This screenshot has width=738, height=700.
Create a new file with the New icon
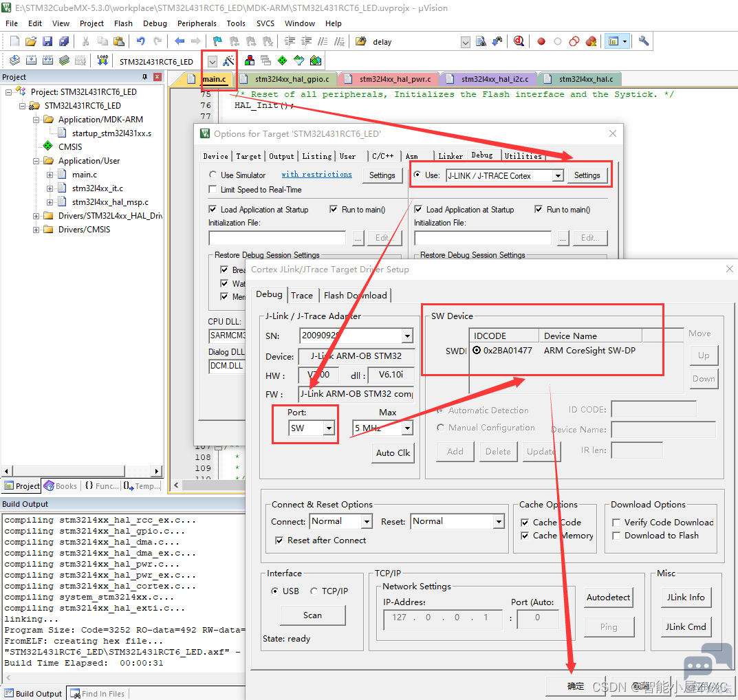14,41
